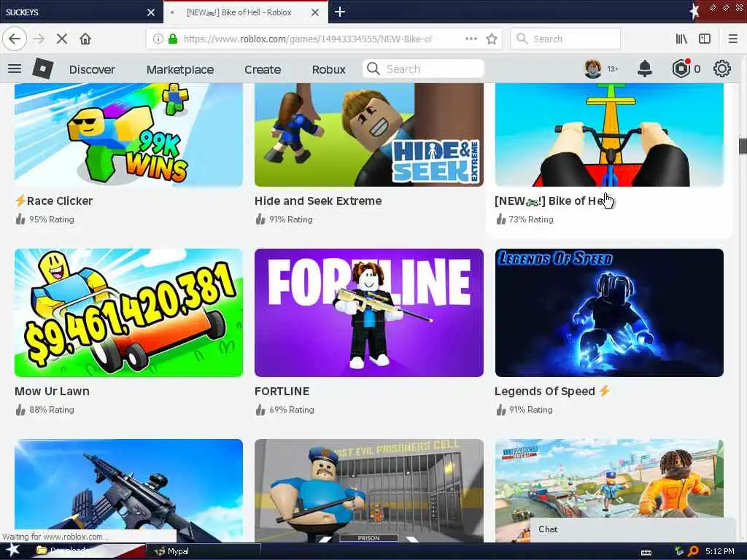Open page actions three-dot menu in address bar
This screenshot has height=560, width=747.
pyautogui.click(x=471, y=39)
